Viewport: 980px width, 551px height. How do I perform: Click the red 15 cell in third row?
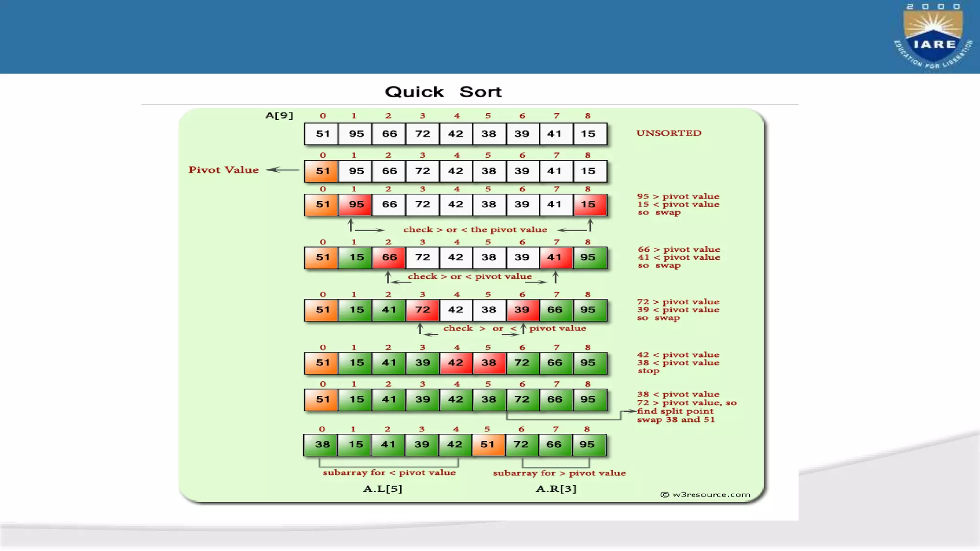point(589,205)
